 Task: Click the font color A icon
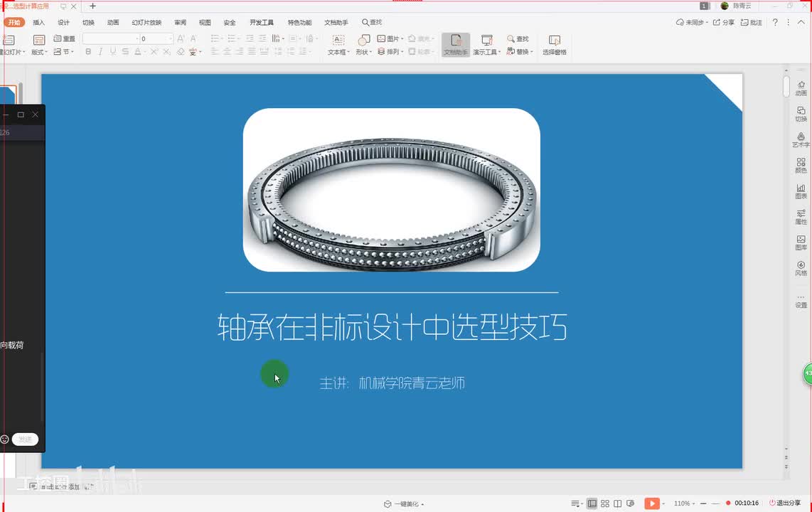(x=138, y=52)
